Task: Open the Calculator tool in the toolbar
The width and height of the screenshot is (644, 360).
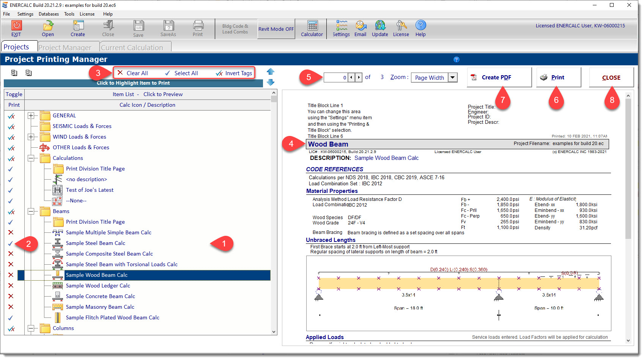Action: (312, 25)
